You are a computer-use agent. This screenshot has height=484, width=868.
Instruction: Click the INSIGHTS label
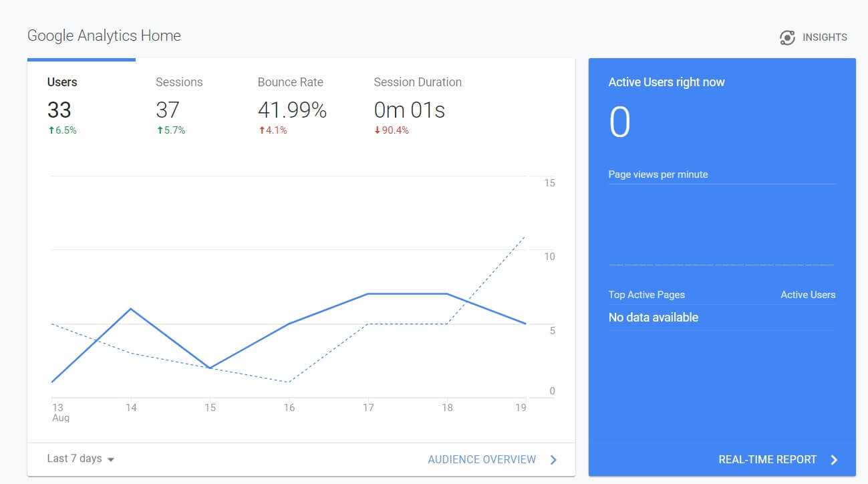825,37
